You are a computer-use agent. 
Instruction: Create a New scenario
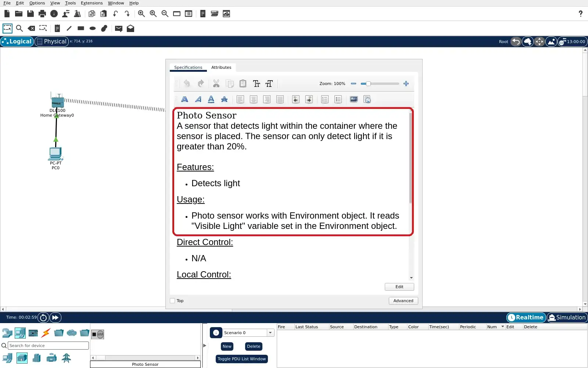point(227,346)
